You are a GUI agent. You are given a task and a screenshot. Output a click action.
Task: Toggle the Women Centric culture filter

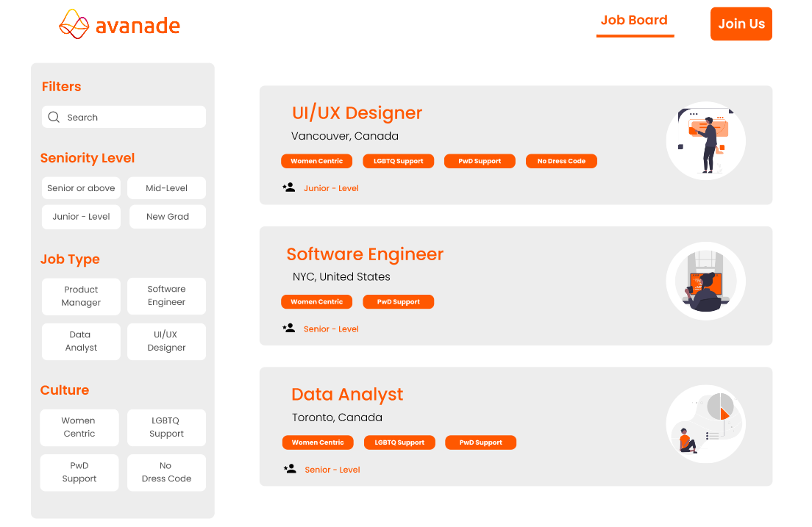pos(79,427)
